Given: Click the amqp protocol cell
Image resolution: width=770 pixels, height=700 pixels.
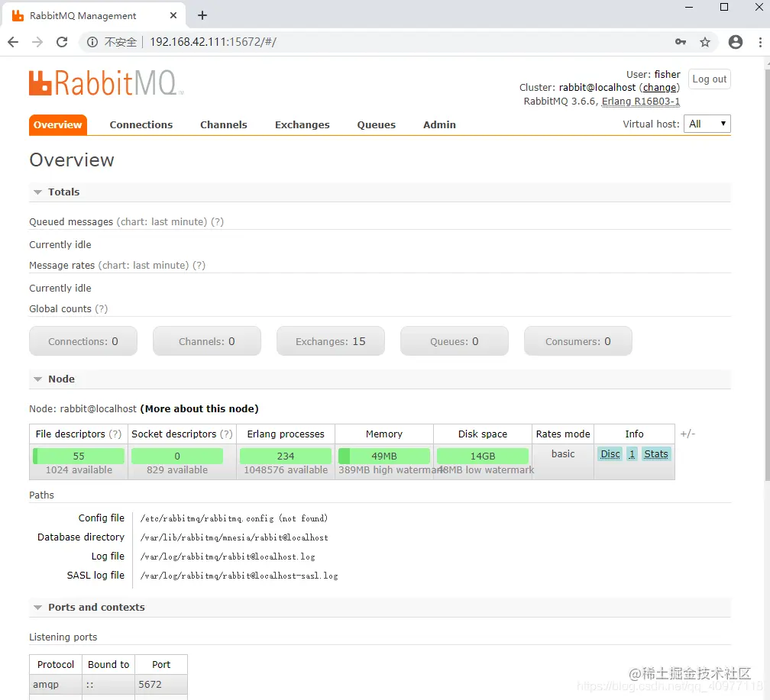Looking at the screenshot, I should (x=56, y=684).
